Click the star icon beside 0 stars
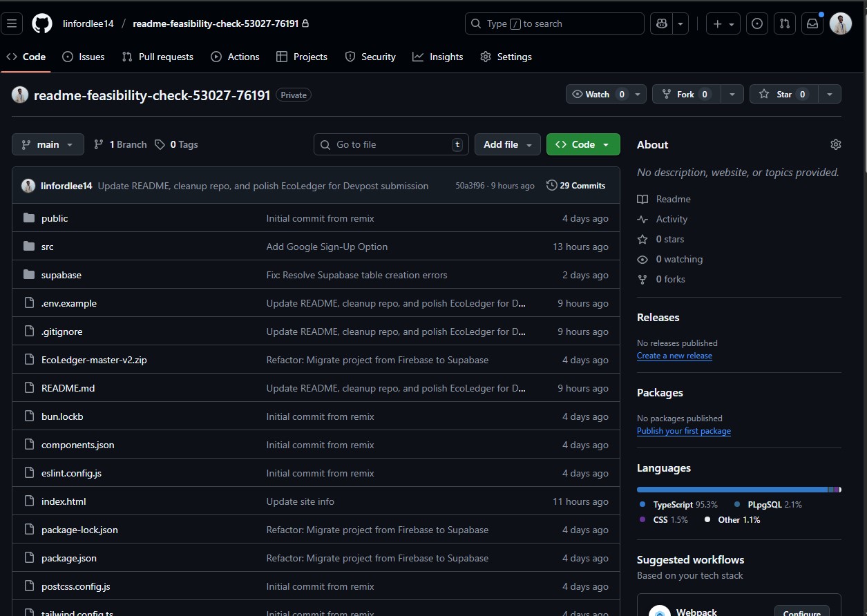This screenshot has height=616, width=867. pos(642,239)
